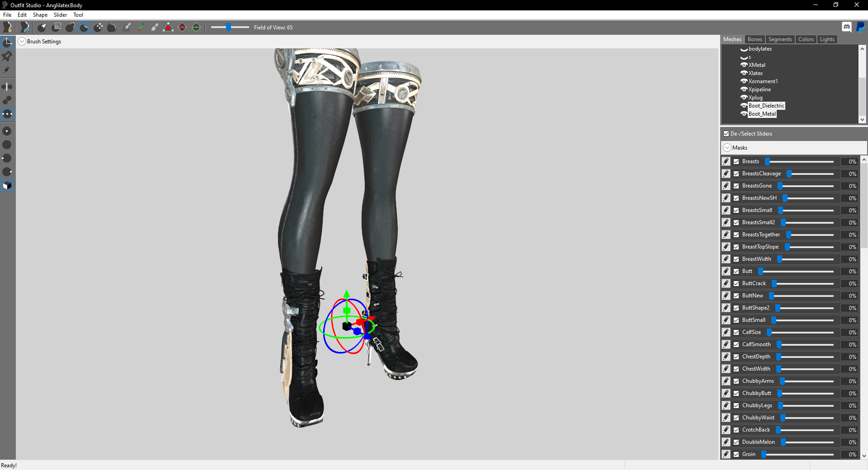Select the Deflate brush tool
This screenshot has width=868, height=470.
[x=84, y=28]
